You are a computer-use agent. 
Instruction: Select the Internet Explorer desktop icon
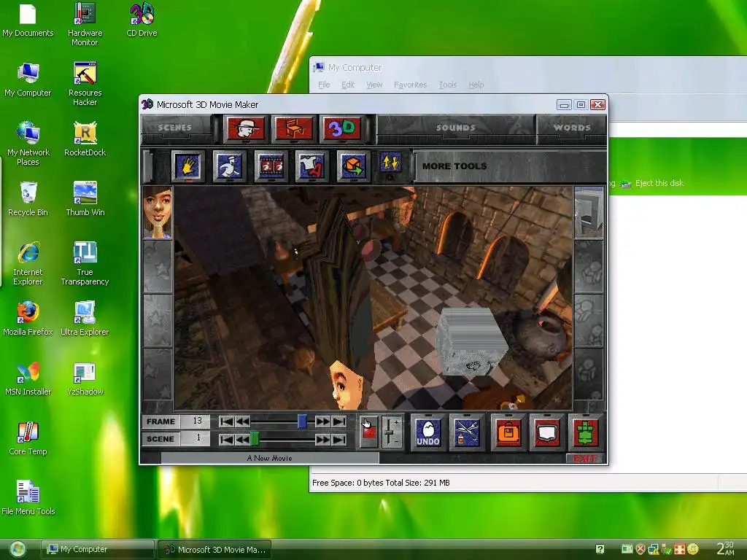28,263
